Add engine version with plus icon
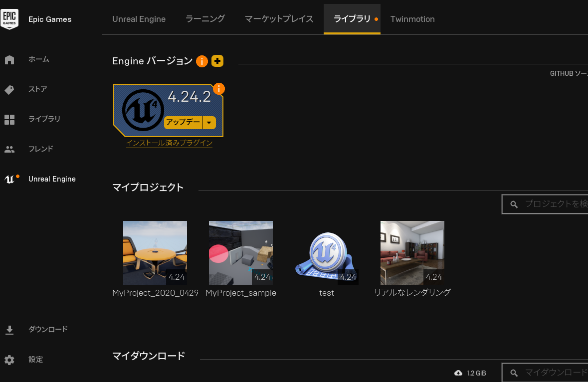588x382 pixels. tap(217, 61)
